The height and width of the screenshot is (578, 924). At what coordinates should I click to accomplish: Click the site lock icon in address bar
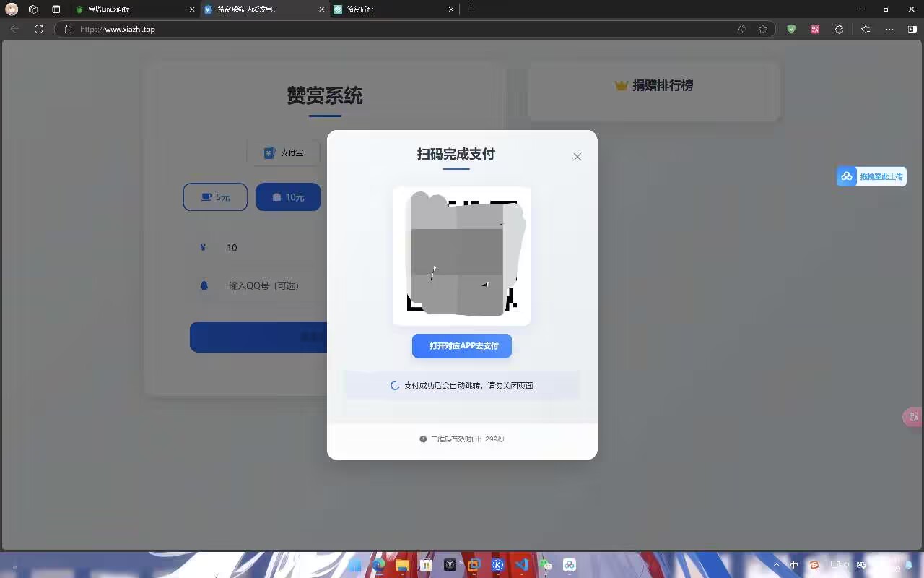[69, 30]
